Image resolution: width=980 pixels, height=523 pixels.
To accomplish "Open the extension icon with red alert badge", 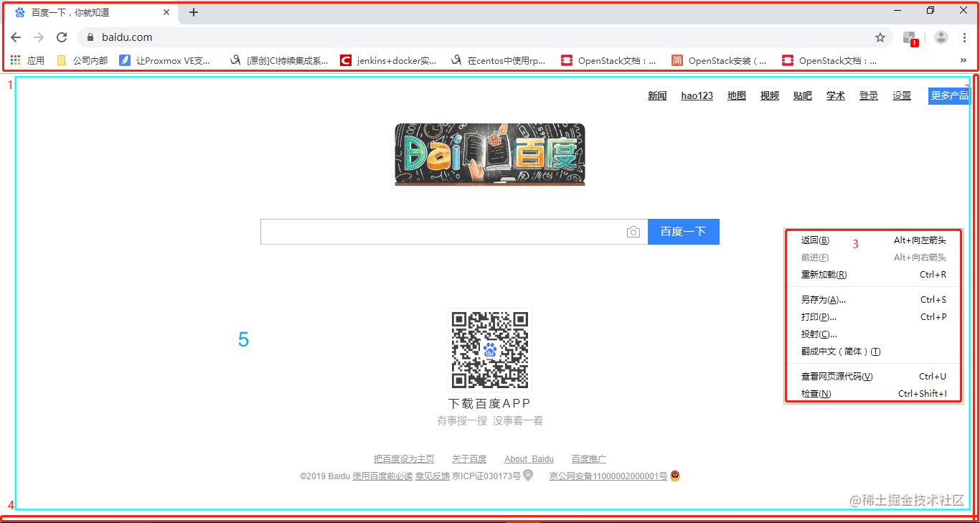I will 910,38.
